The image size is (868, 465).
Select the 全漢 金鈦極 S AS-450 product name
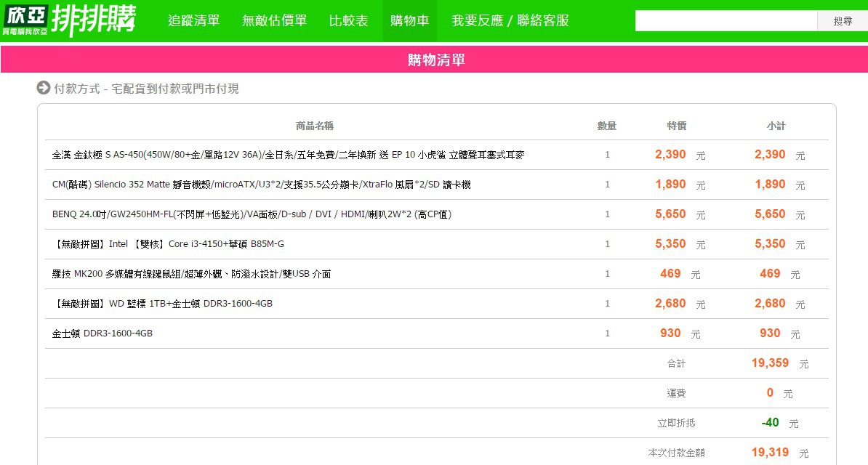[x=288, y=155]
